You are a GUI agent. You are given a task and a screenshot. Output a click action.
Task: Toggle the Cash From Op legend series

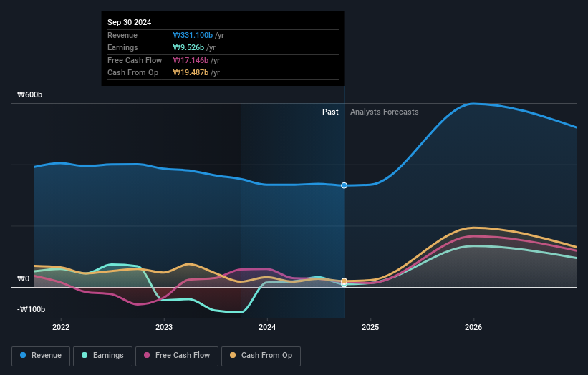pyautogui.click(x=261, y=356)
